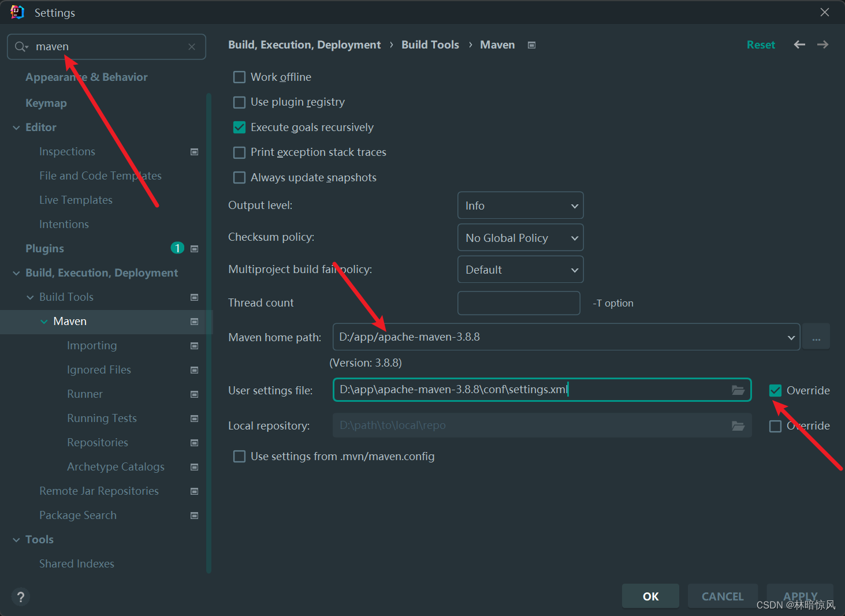
Task: Click the Reset link
Action: [x=761, y=45]
